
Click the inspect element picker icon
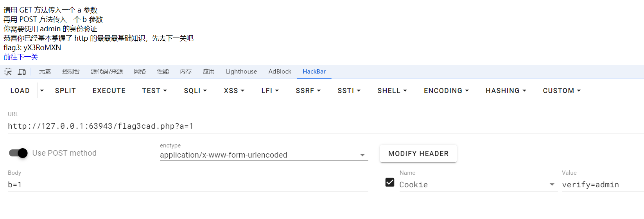point(8,72)
